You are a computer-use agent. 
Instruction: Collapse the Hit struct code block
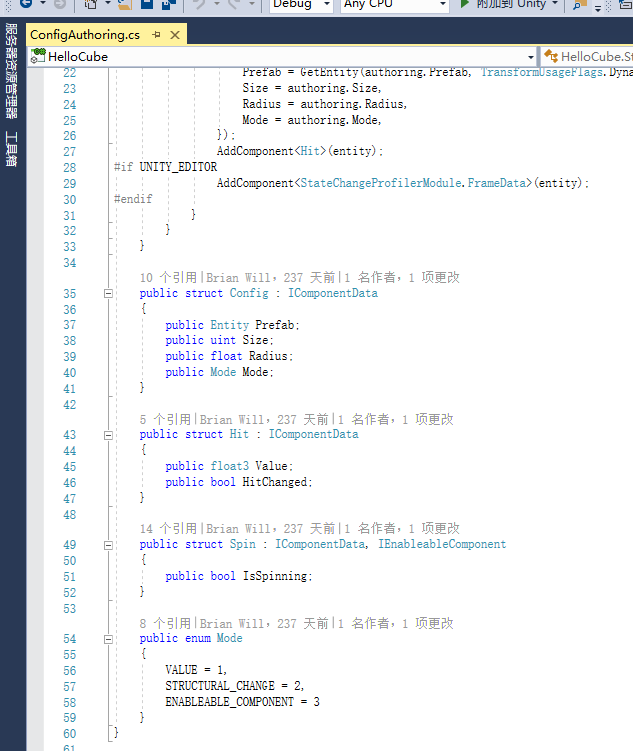tap(109, 435)
